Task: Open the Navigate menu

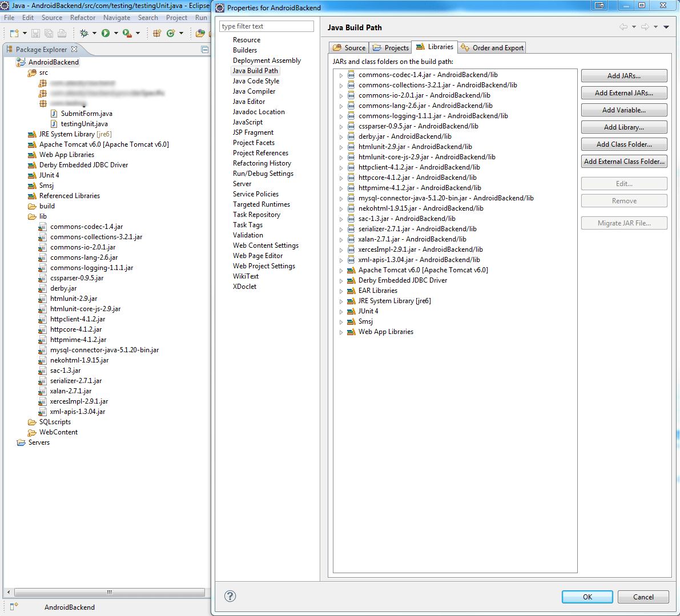Action: pos(116,18)
